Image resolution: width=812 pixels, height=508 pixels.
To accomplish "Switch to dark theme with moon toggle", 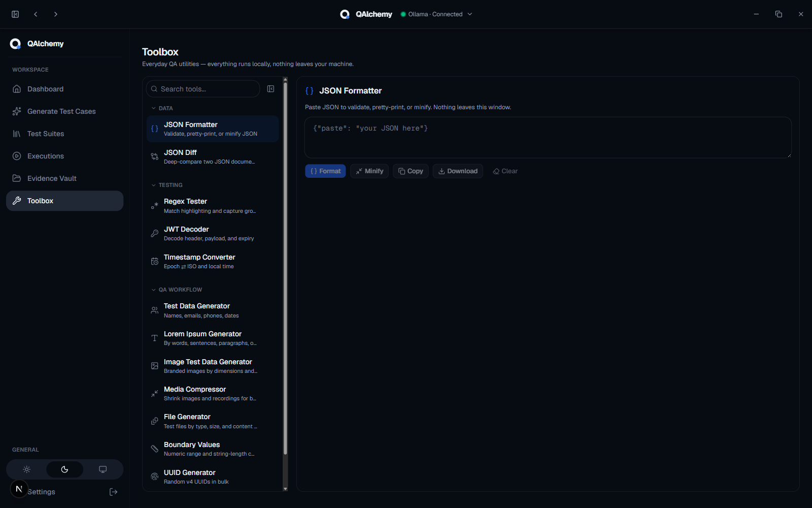I will 64,469.
